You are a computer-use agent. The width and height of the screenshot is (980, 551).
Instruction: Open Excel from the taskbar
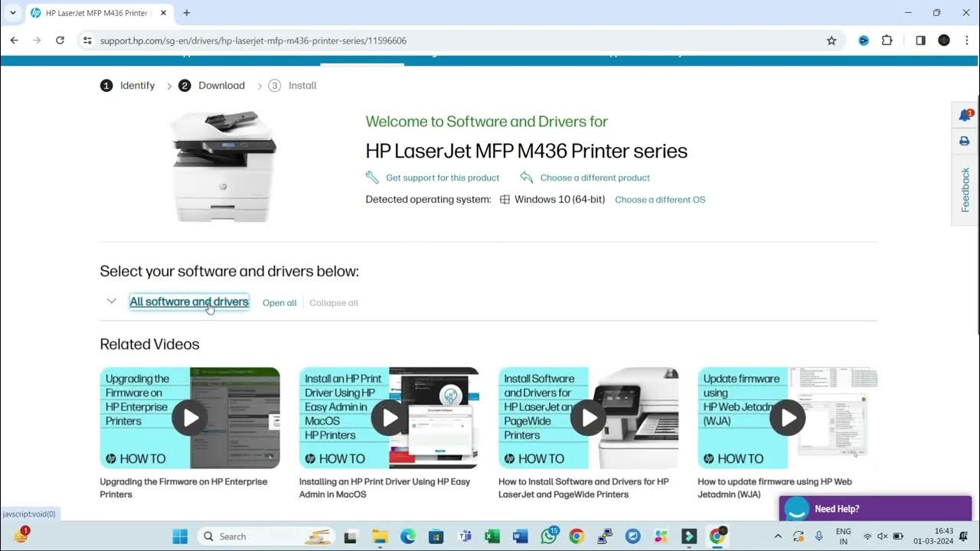pyautogui.click(x=492, y=536)
